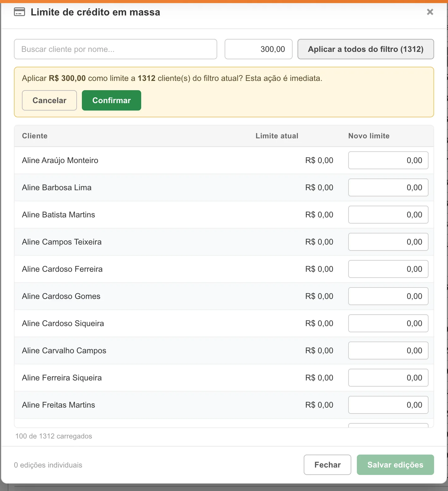Click the Cliente column header
This screenshot has width=448, height=491.
point(35,136)
